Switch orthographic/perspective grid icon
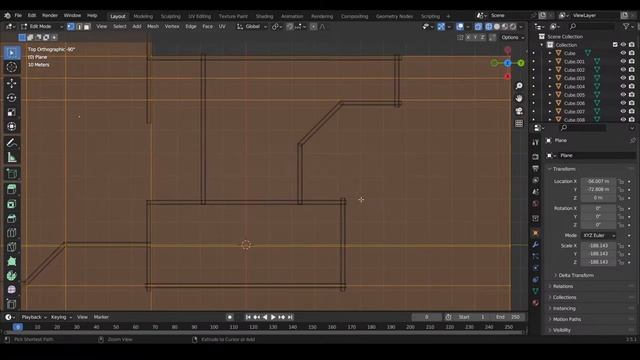The width and height of the screenshot is (640, 360). [519, 123]
